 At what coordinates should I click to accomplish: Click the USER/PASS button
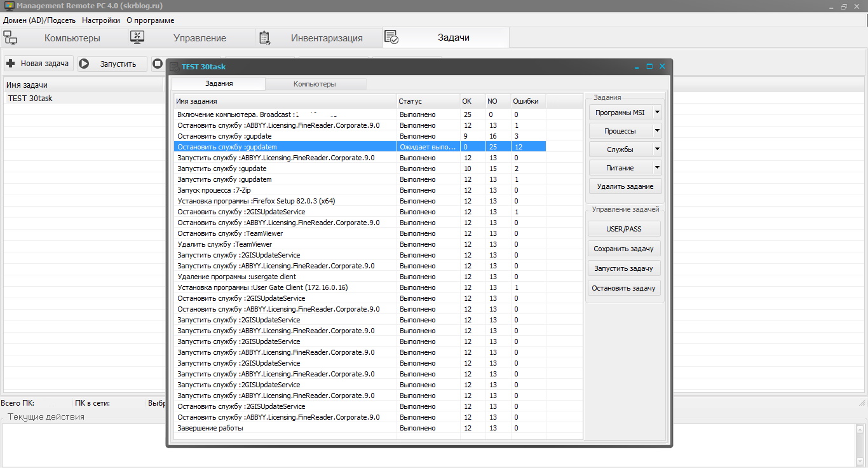pyautogui.click(x=624, y=229)
